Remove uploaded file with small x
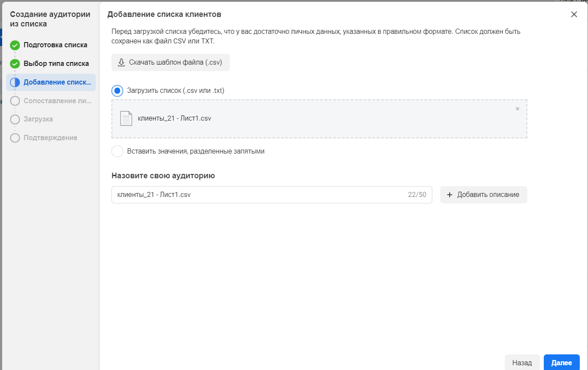The image size is (588, 370). [x=517, y=109]
